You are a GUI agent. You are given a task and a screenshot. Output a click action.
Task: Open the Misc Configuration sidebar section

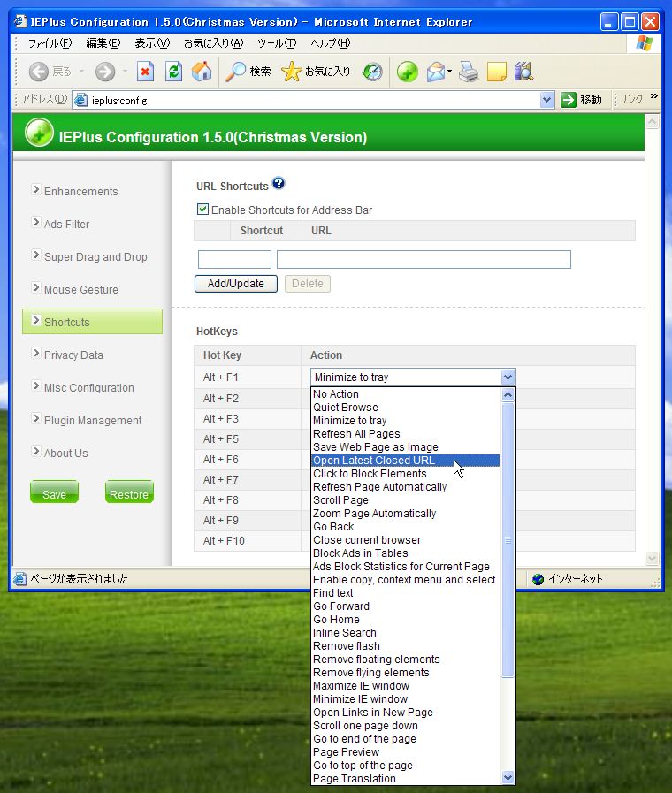[x=89, y=388]
